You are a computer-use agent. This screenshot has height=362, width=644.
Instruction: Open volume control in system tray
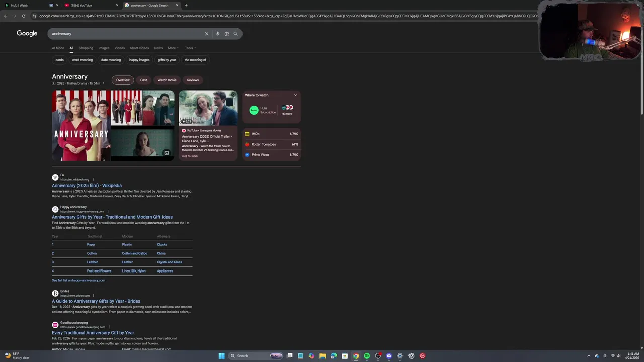[620, 356]
